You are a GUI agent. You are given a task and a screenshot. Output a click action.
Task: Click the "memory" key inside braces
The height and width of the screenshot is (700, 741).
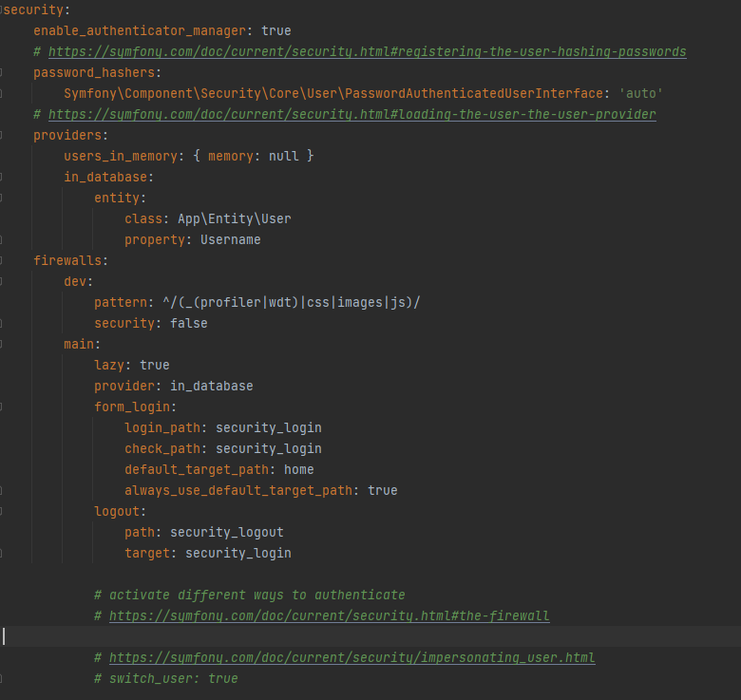231,157
